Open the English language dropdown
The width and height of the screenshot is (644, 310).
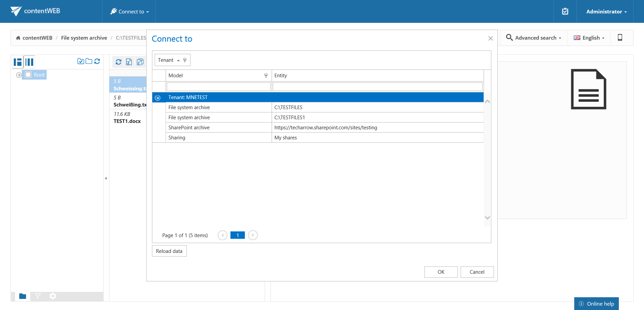(589, 38)
